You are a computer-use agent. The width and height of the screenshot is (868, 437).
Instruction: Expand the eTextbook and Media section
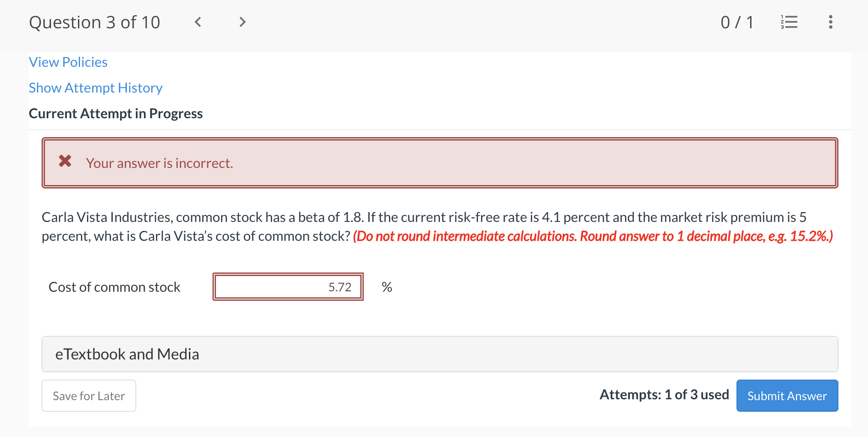(x=127, y=354)
